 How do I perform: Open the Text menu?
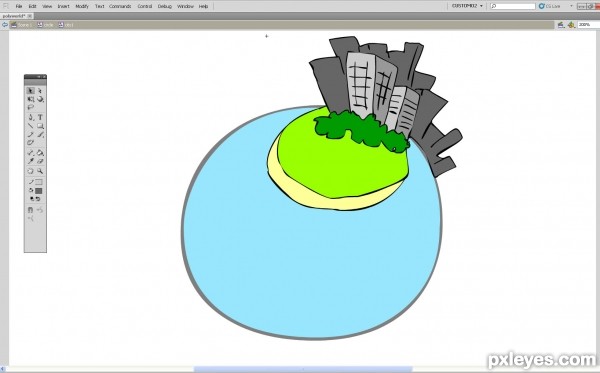click(99, 6)
